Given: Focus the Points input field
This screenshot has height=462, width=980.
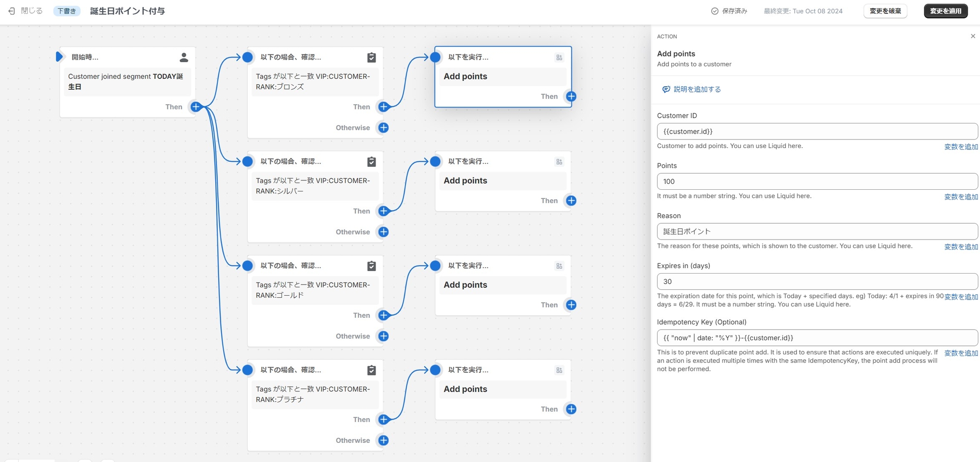Looking at the screenshot, I should (817, 182).
